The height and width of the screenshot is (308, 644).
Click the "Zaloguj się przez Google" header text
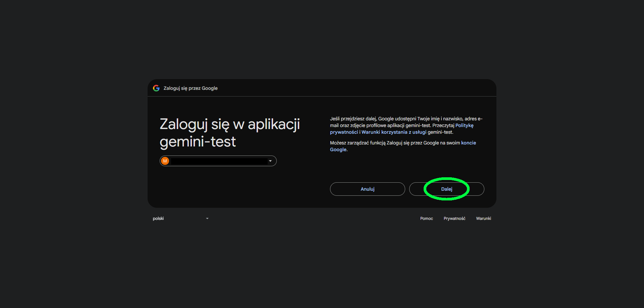coord(191,88)
